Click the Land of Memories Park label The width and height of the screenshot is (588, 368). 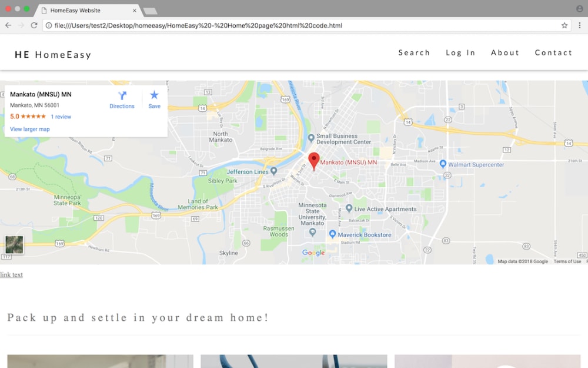pyautogui.click(x=198, y=204)
